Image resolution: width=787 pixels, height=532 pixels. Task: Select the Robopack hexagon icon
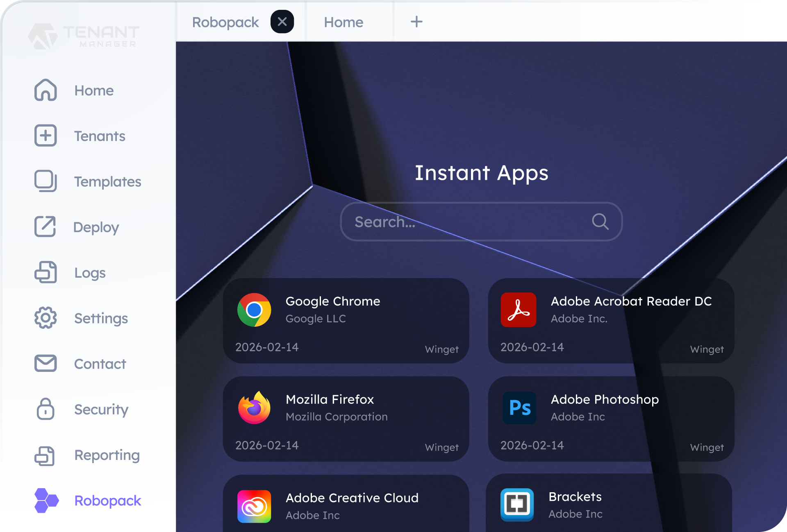[46, 500]
